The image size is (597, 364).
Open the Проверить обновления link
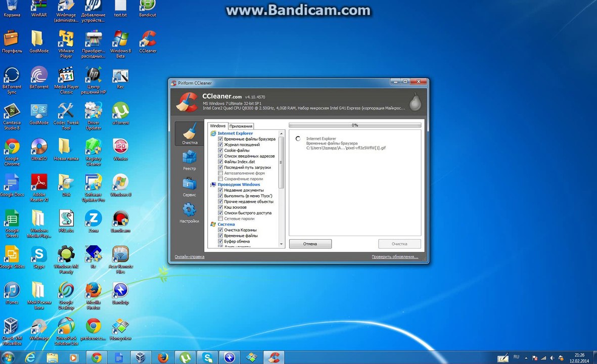pos(395,257)
